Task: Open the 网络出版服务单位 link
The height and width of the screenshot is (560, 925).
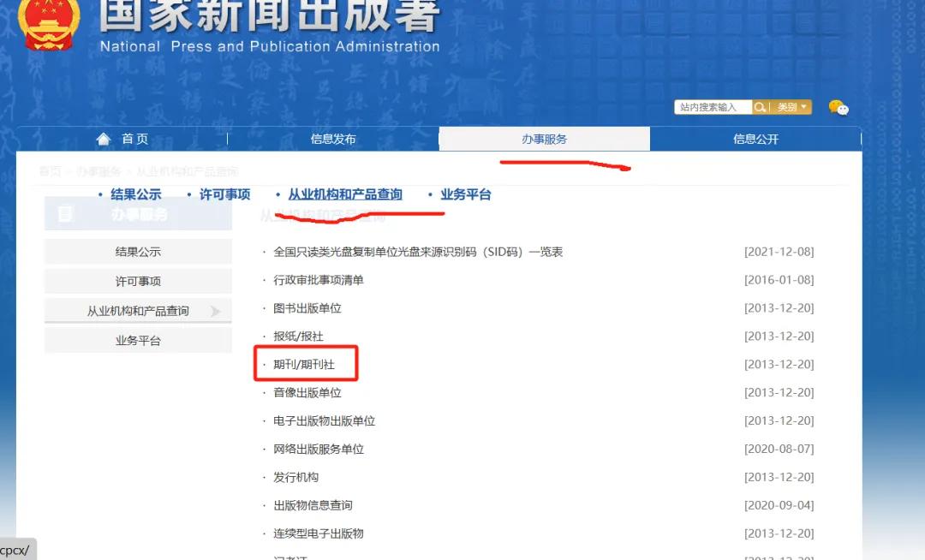Action: pyautogui.click(x=318, y=450)
